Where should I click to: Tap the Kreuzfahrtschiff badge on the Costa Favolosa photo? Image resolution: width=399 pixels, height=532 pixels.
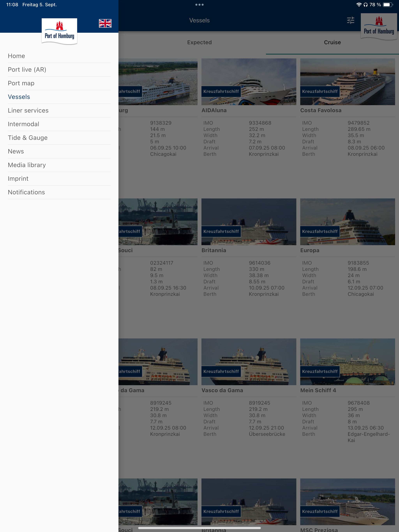320,91
